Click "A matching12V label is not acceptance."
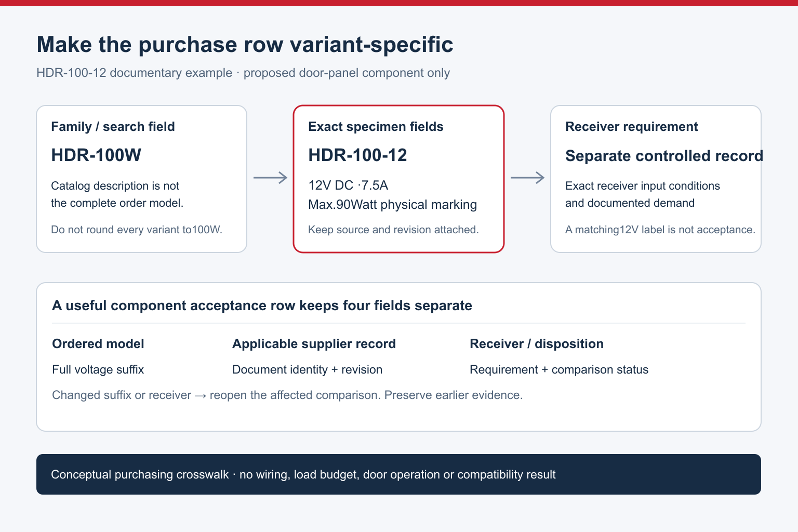Screen dimensions: 798x532 (660, 230)
